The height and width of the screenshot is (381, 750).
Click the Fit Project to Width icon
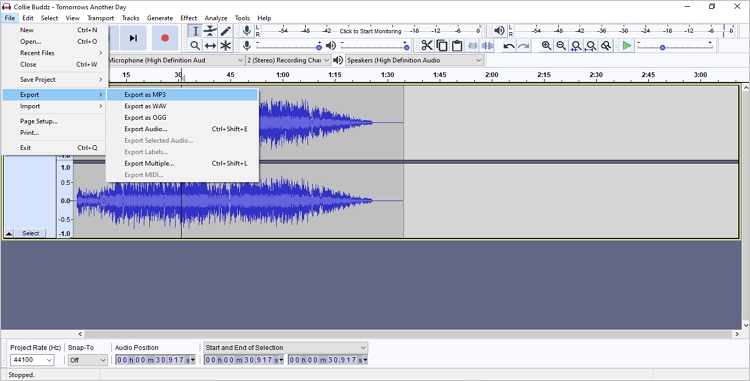click(591, 46)
